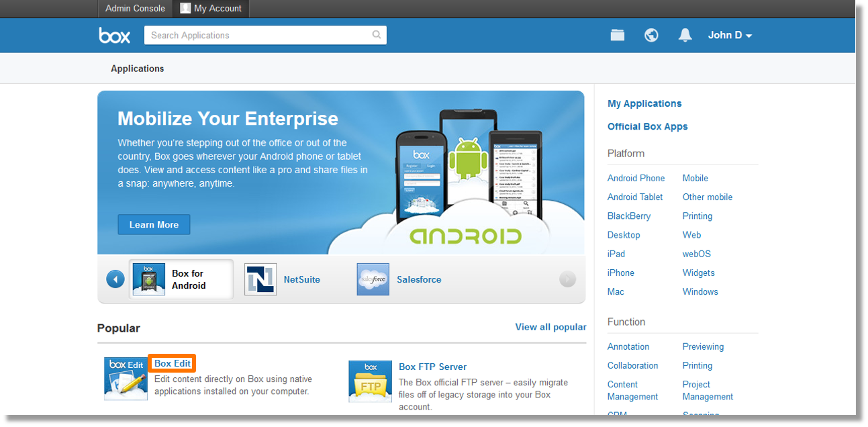
Task: Filter by Project Management function
Action: (x=708, y=390)
